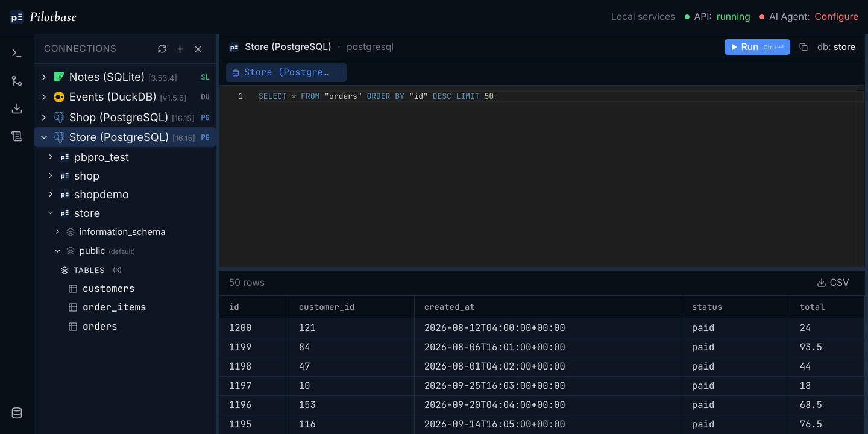
Task: Open the order_items table
Action: (x=114, y=307)
